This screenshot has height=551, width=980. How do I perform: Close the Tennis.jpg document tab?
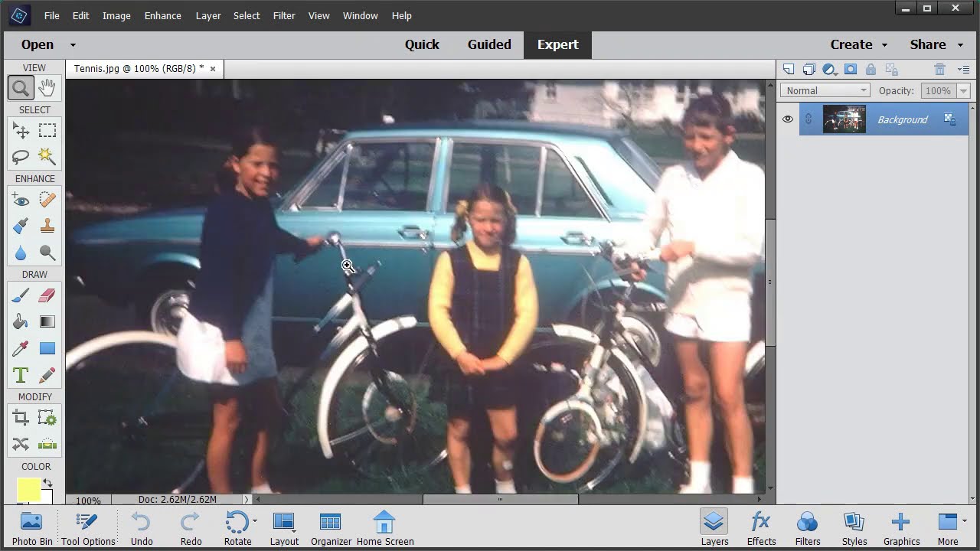(x=213, y=69)
